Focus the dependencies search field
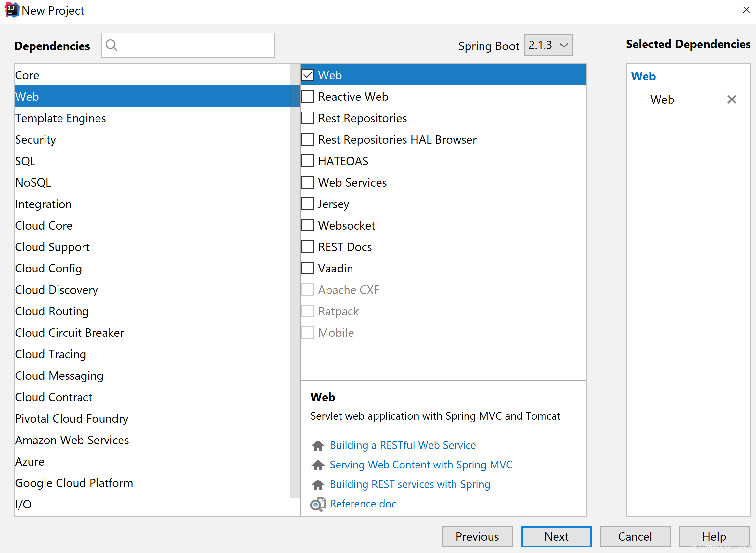 click(194, 45)
